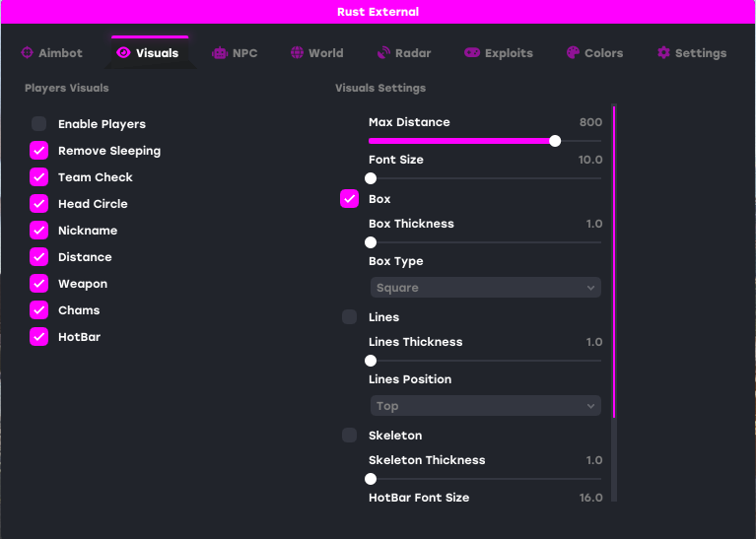Screen dimensions: 756x539
Task: Enable the Enable Players checkbox
Action: tap(39, 124)
